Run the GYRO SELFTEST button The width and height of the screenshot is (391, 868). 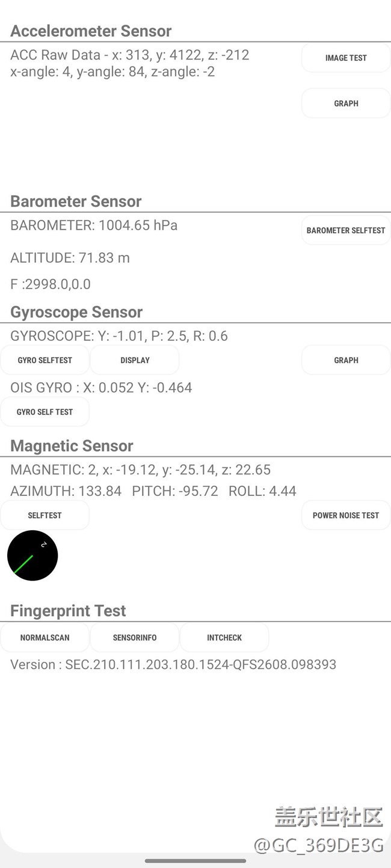45,360
